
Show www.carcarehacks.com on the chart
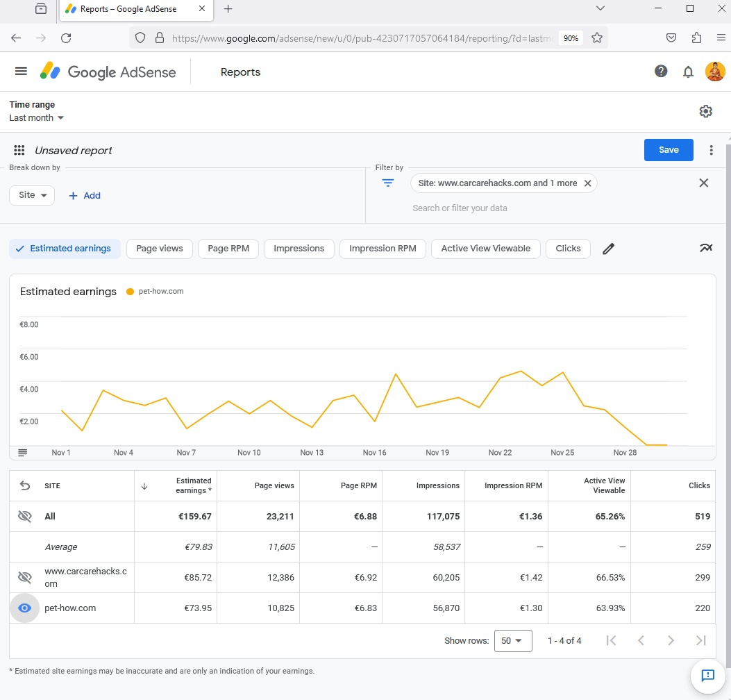point(25,577)
